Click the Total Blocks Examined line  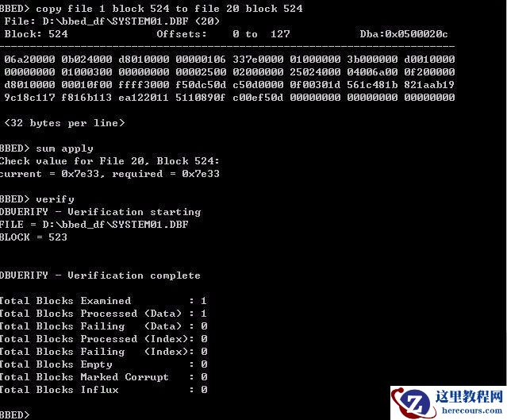[x=103, y=301]
